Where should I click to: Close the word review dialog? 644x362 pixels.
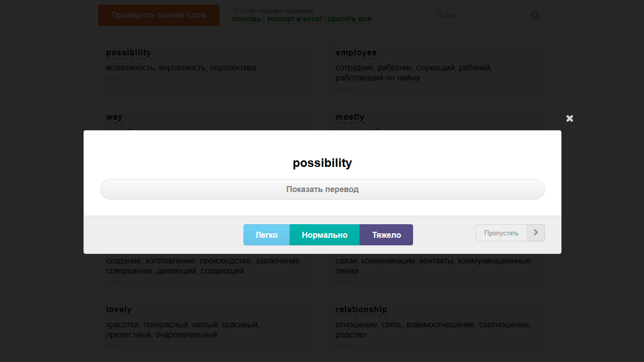pos(570,119)
